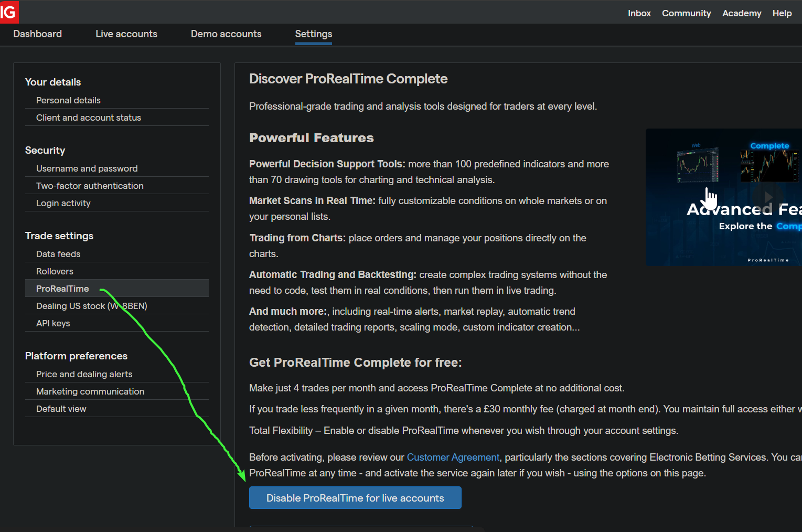Screen dimensions: 802x532
Task: Click the IG logo icon
Action: coord(9,12)
